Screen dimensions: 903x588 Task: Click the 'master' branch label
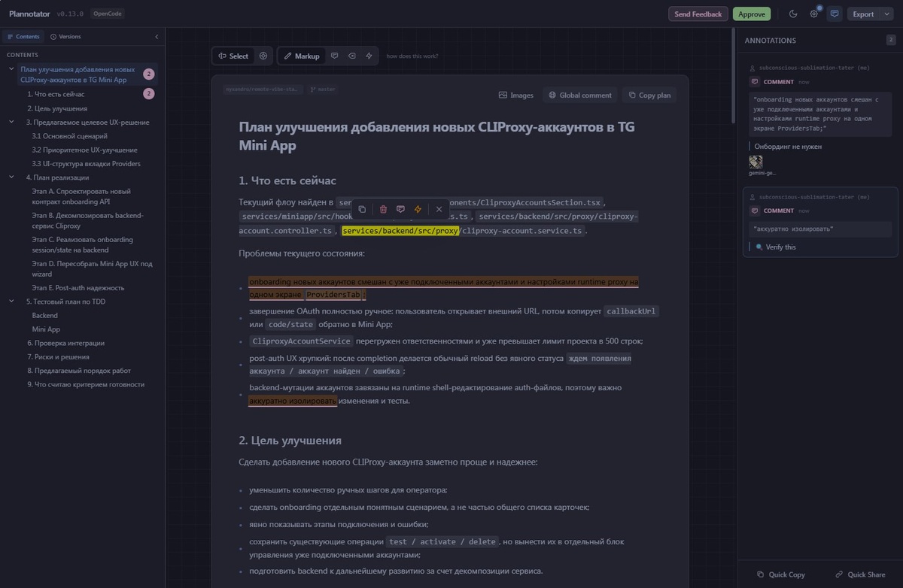[x=323, y=89]
